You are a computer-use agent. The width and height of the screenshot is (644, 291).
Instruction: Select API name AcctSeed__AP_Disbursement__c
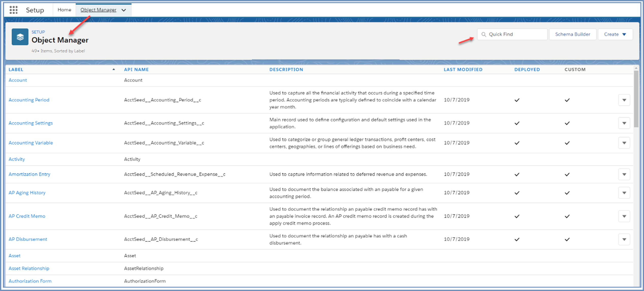point(161,239)
